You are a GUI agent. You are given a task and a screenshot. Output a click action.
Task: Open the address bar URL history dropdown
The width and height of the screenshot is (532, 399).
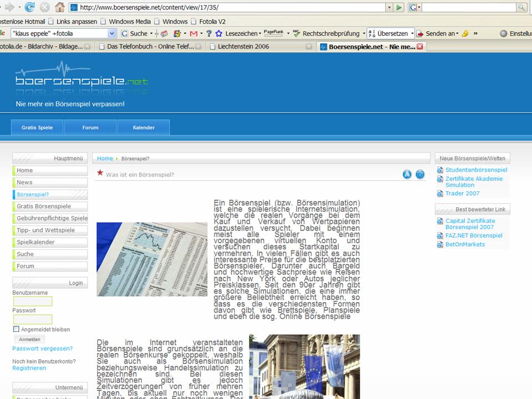pyautogui.click(x=389, y=7)
